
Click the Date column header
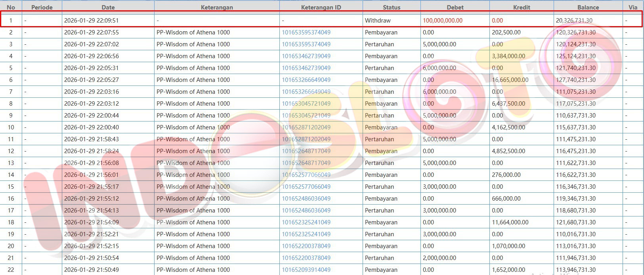108,7
